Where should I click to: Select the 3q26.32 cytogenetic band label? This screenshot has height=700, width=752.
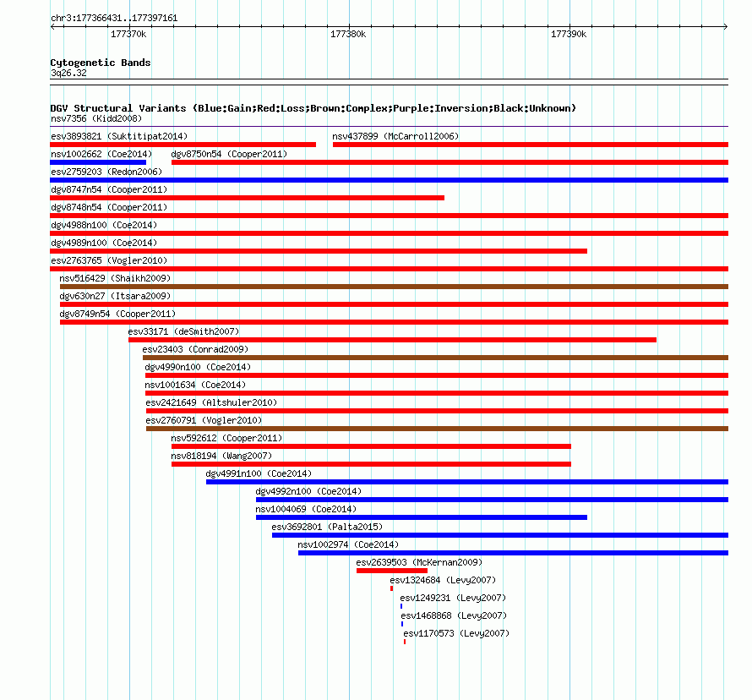68,73
